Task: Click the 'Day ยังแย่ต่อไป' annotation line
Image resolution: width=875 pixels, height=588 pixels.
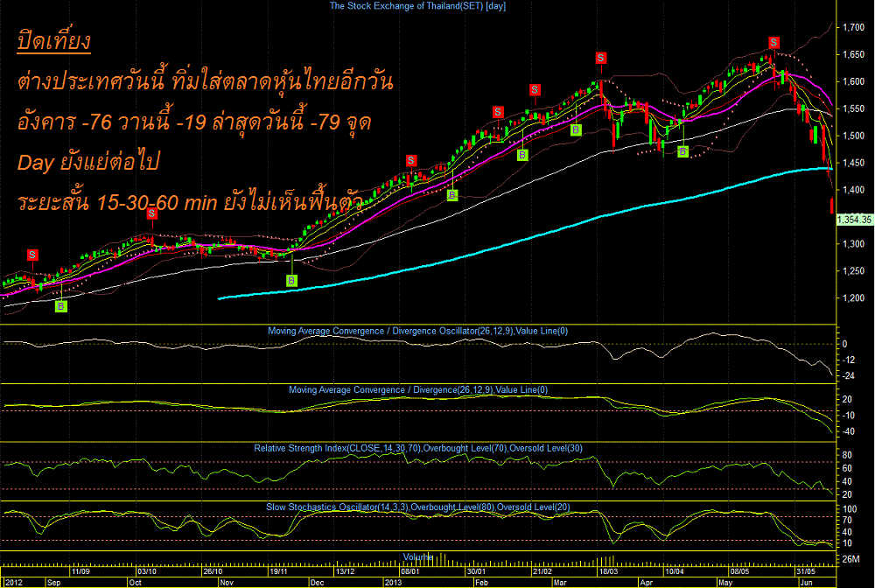Action: pos(88,163)
